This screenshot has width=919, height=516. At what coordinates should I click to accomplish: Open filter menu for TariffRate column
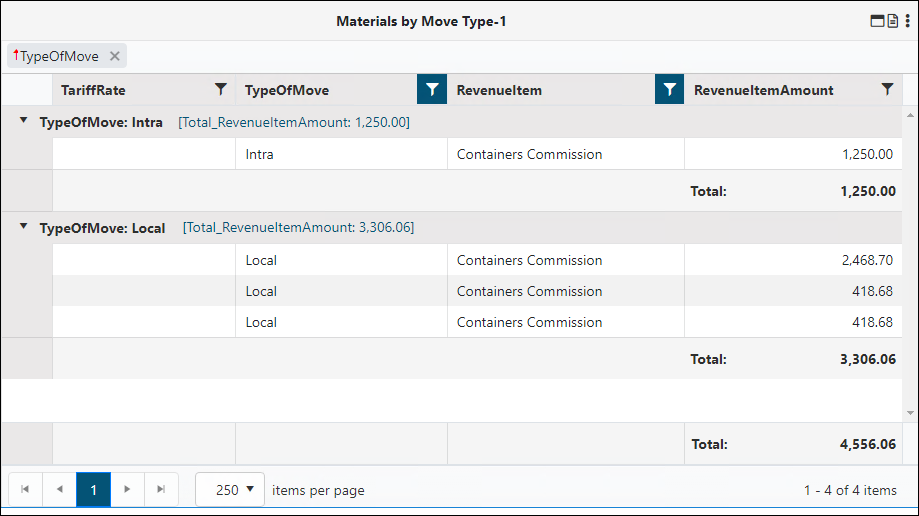coord(221,90)
